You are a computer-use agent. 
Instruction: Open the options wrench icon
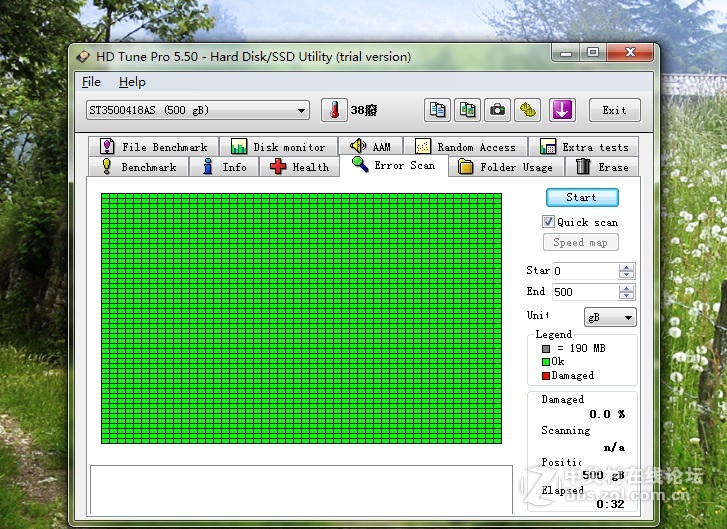click(x=527, y=110)
